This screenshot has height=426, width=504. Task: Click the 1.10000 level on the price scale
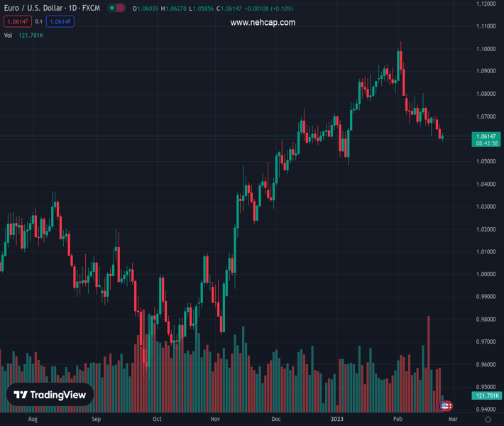pos(486,49)
